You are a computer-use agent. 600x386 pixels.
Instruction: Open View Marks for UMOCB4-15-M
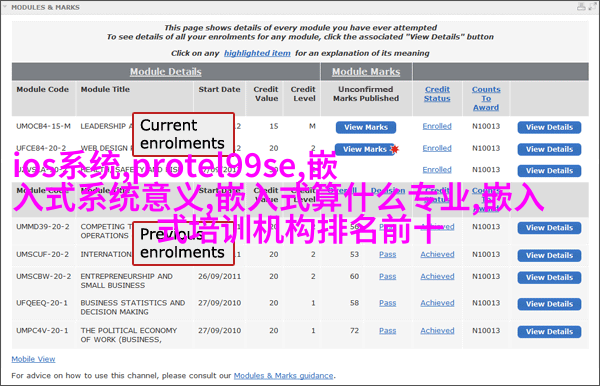pos(366,127)
